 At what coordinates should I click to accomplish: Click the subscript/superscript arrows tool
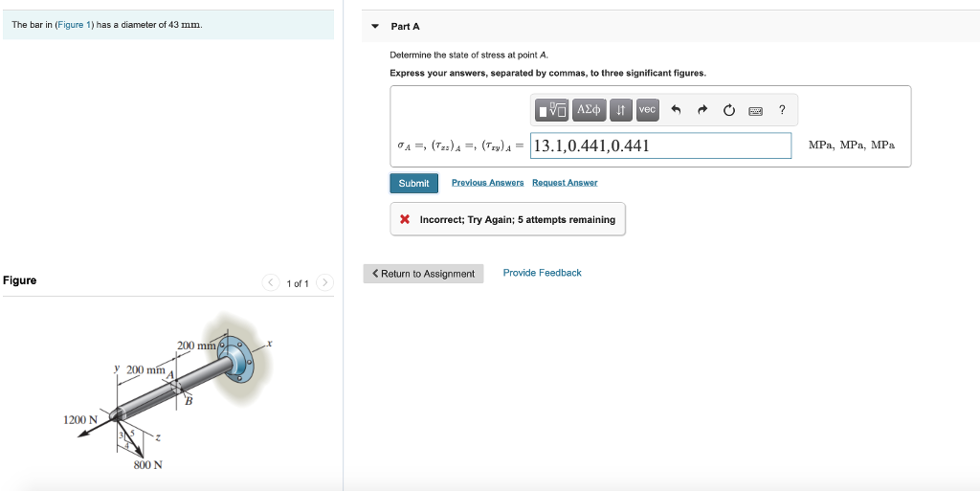[x=620, y=110]
